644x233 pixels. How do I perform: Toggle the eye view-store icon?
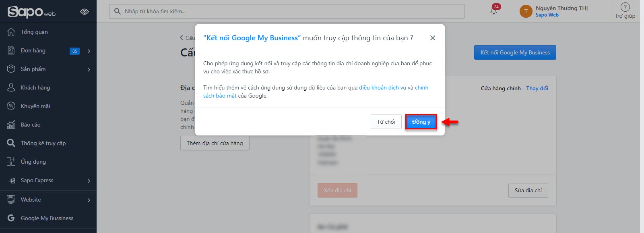pyautogui.click(x=85, y=12)
